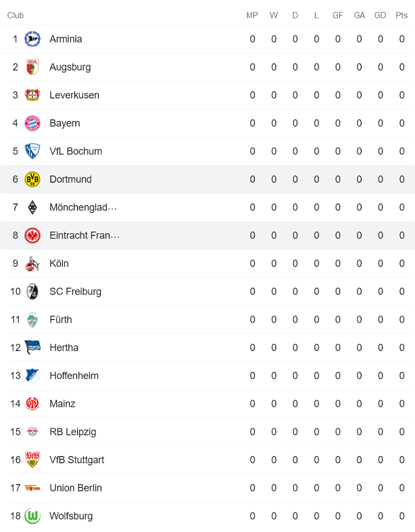Click the RB Leipzig club logo
The height and width of the screenshot is (532, 415).
pos(33,432)
